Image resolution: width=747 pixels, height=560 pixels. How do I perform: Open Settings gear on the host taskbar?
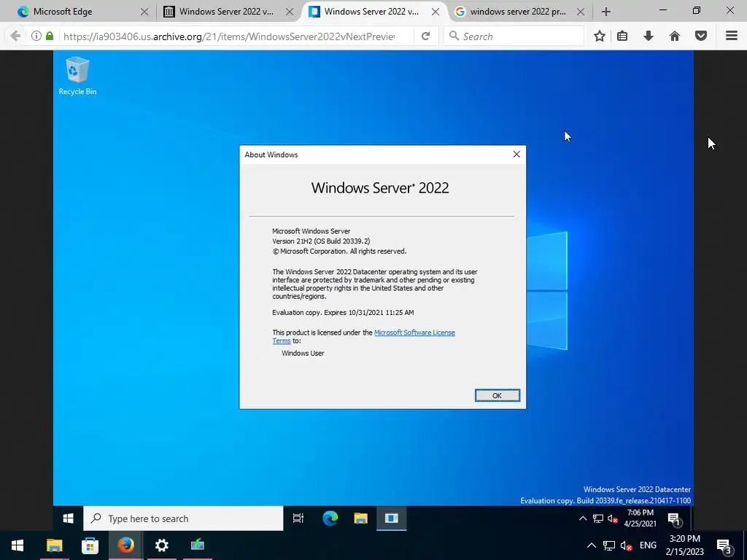pos(161,545)
